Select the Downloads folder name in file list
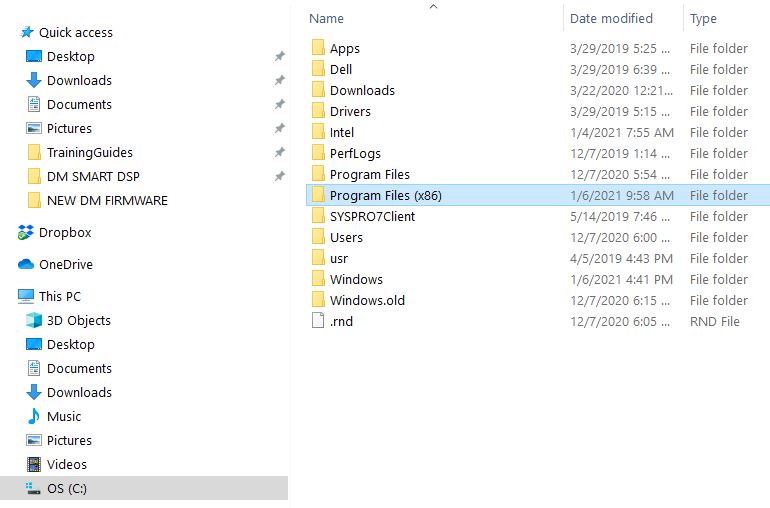 point(362,90)
